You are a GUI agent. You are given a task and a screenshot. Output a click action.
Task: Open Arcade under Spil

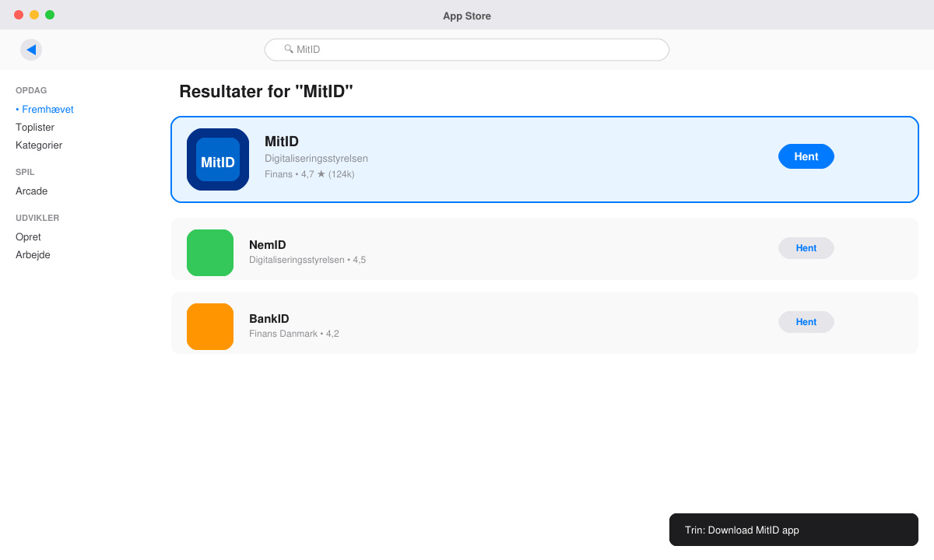(x=32, y=191)
